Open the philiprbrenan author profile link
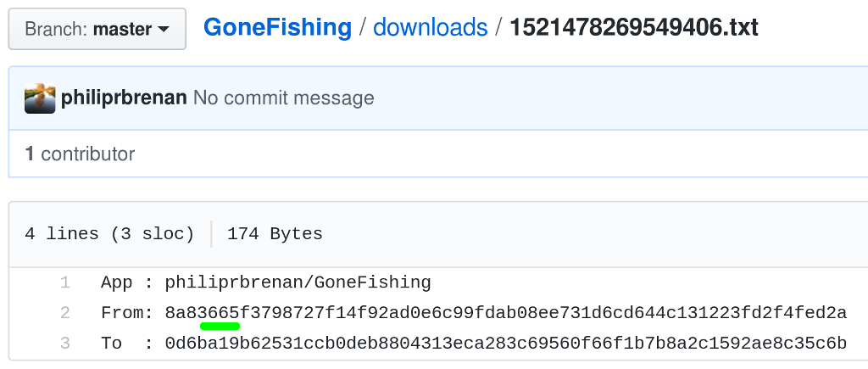The width and height of the screenshot is (868, 369). tap(124, 98)
